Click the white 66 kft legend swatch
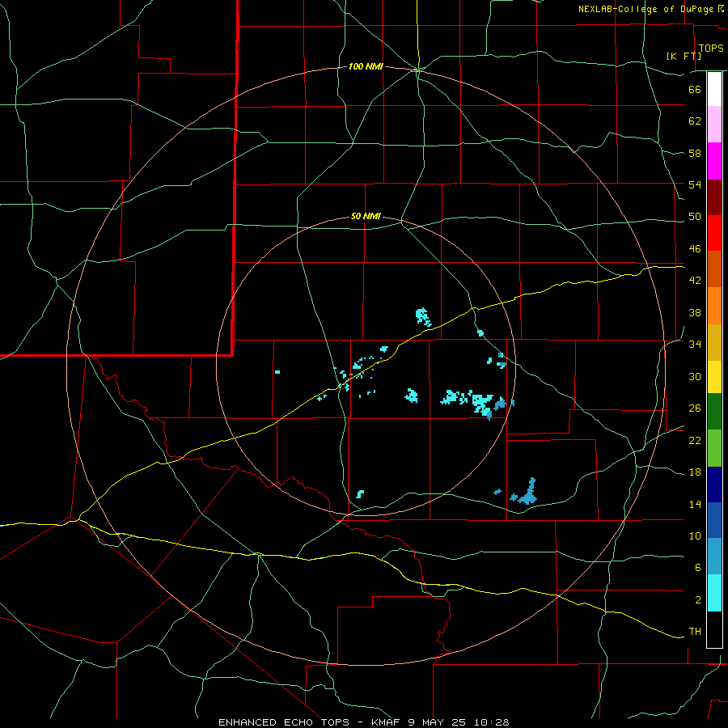 [714, 89]
